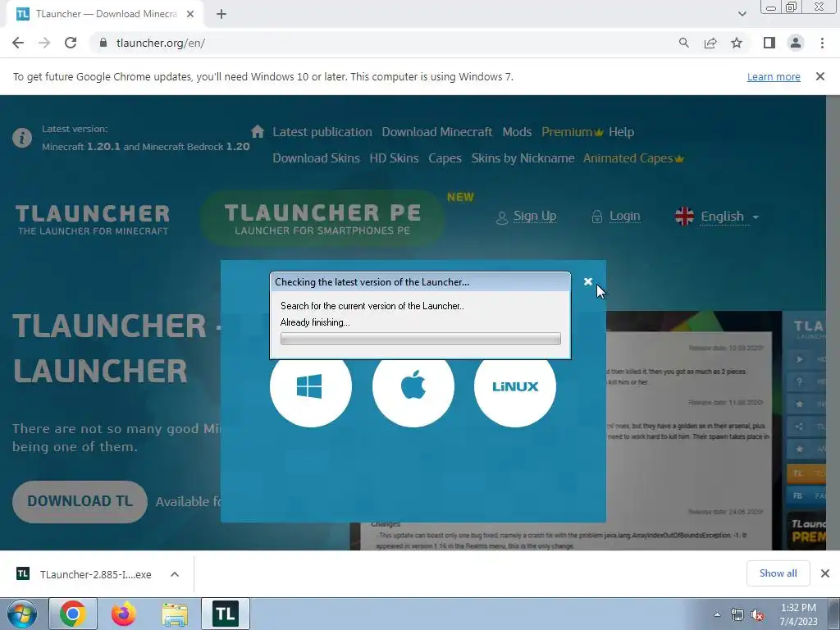
Task: Click 'Already finishing...' status text
Action: pos(315,322)
